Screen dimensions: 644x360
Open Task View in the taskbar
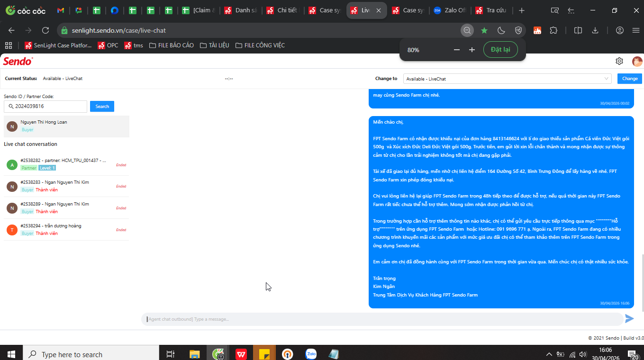[170, 354]
